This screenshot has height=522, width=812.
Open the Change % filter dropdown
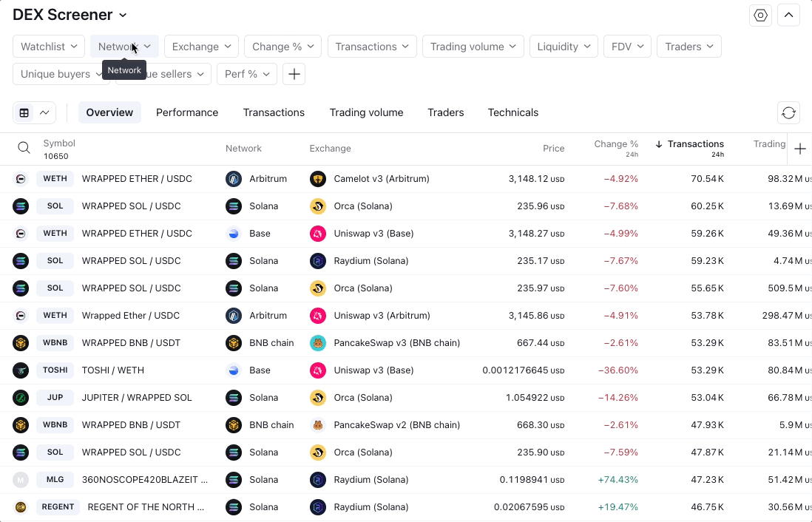282,47
